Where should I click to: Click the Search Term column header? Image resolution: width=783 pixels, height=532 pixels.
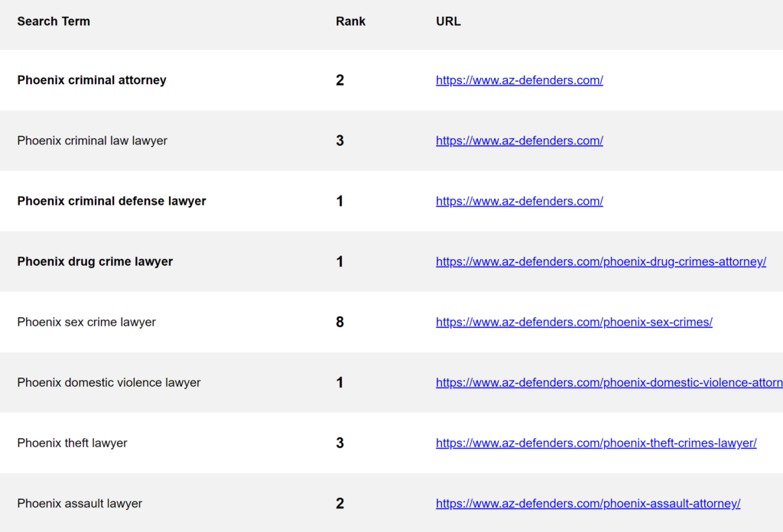[54, 21]
